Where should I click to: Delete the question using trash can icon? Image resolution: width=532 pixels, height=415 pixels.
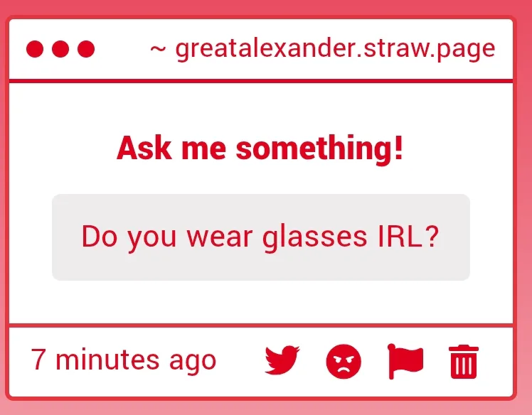(464, 362)
